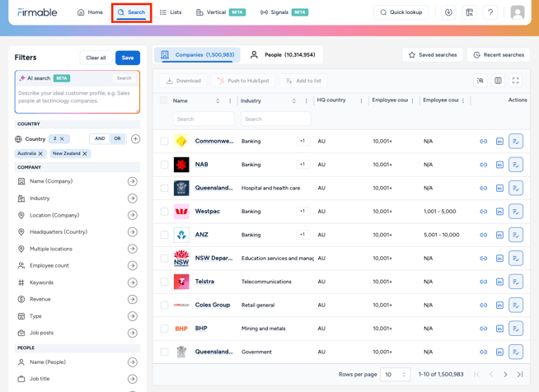The height and width of the screenshot is (392, 539).
Task: Open the header grid building icon
Action: pos(469,12)
